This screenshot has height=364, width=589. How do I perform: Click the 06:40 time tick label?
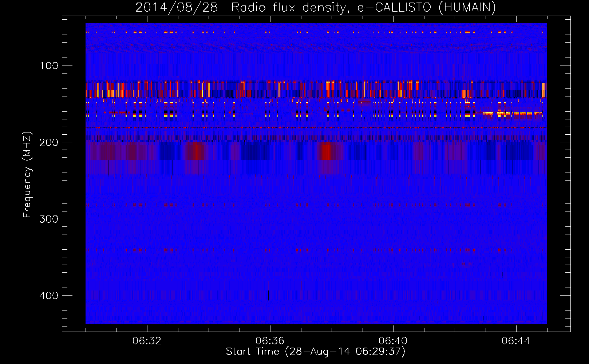pos(393,341)
